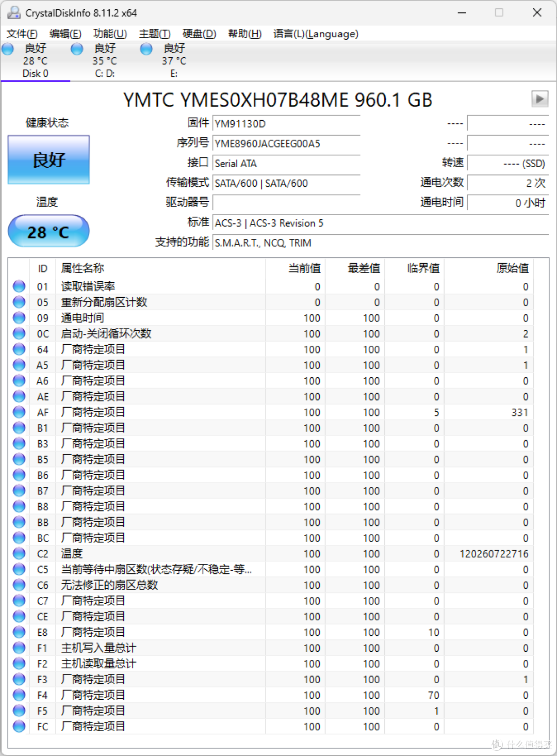The image size is (557, 756).
Task: Open the 语言(L)(Language) menu
Action: click(316, 34)
